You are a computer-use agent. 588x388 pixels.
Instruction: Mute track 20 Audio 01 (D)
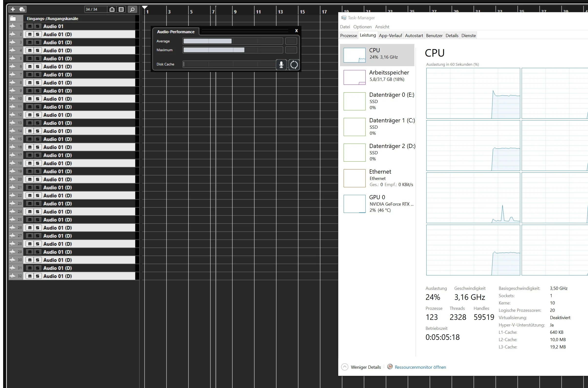(30, 179)
